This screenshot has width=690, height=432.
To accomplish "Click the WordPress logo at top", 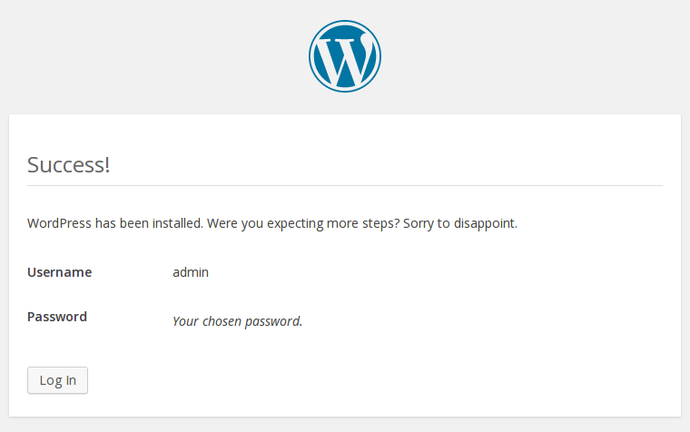I will (345, 57).
